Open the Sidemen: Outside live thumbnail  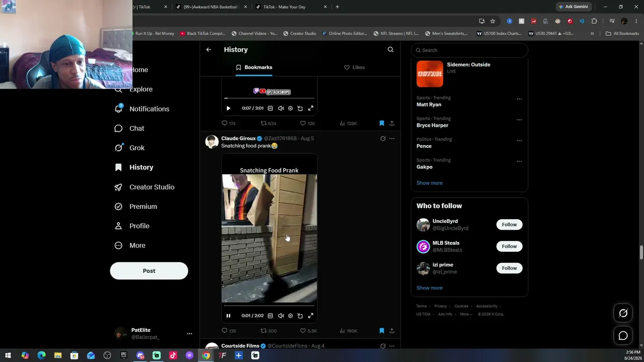430,74
